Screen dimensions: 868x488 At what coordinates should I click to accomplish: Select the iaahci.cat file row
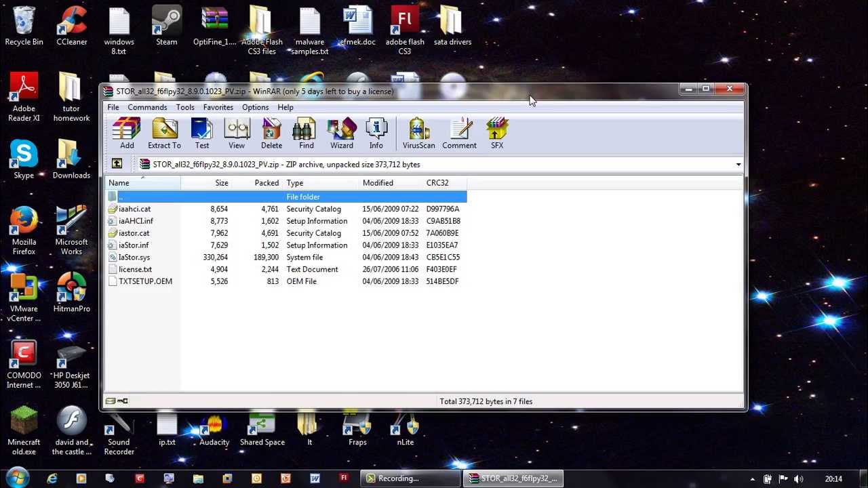287,209
